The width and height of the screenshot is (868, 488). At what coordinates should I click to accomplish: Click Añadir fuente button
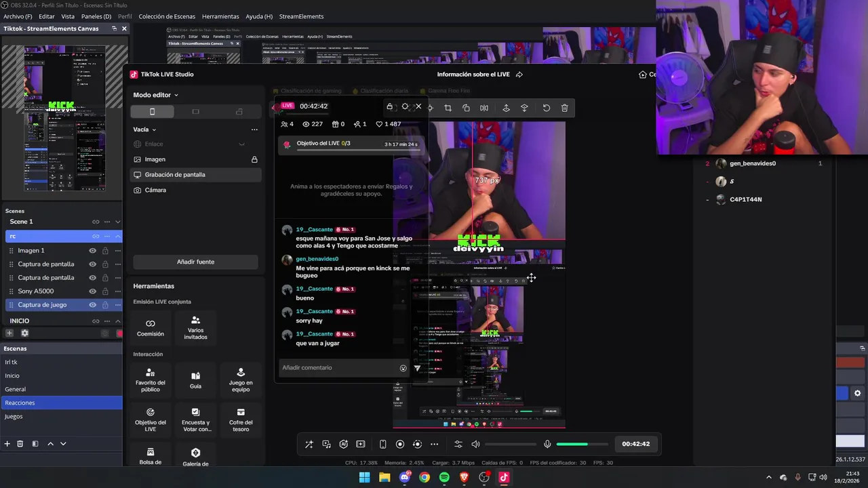(195, 262)
